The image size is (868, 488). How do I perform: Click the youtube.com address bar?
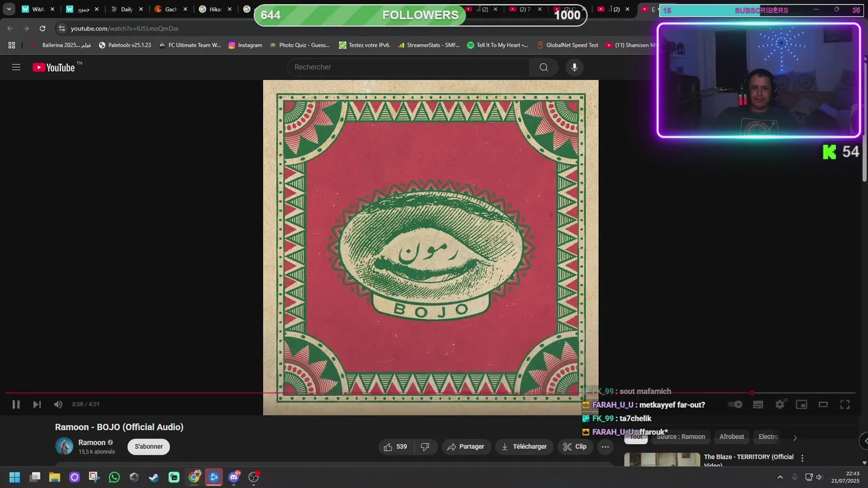[x=124, y=28]
